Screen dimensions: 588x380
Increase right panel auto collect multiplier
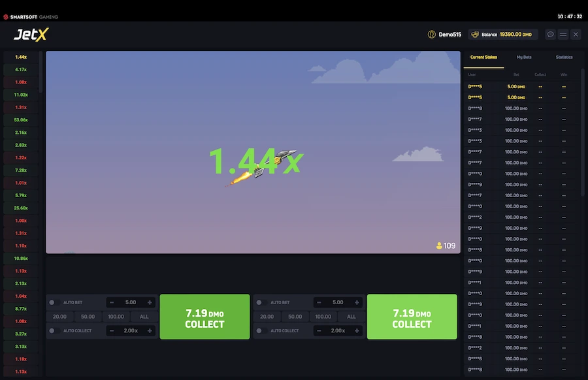(357, 330)
